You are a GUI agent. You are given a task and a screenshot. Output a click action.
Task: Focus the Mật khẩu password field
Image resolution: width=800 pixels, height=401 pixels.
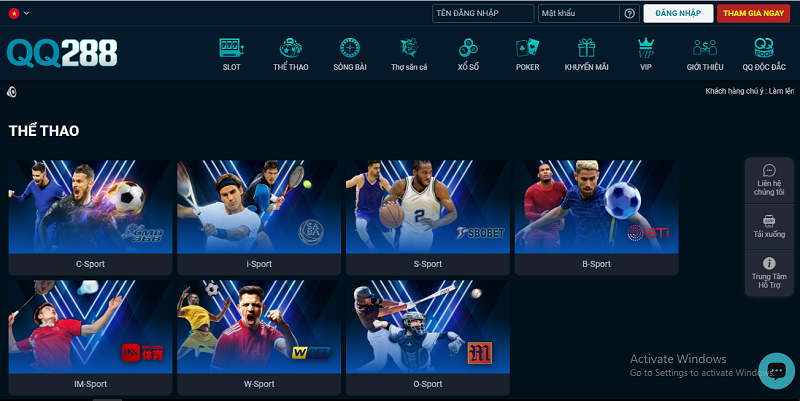(x=578, y=13)
